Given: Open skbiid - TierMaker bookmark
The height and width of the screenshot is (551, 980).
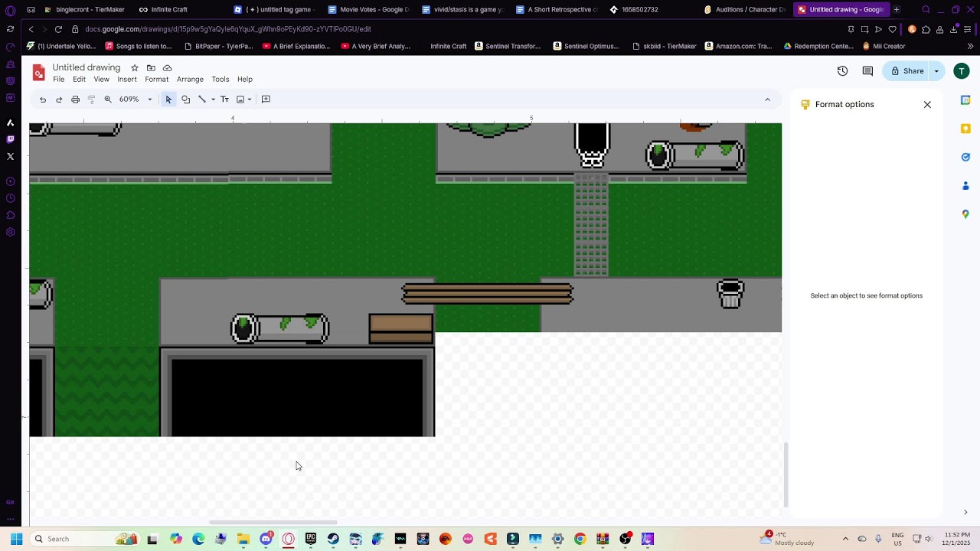Looking at the screenshot, I should click(x=665, y=46).
